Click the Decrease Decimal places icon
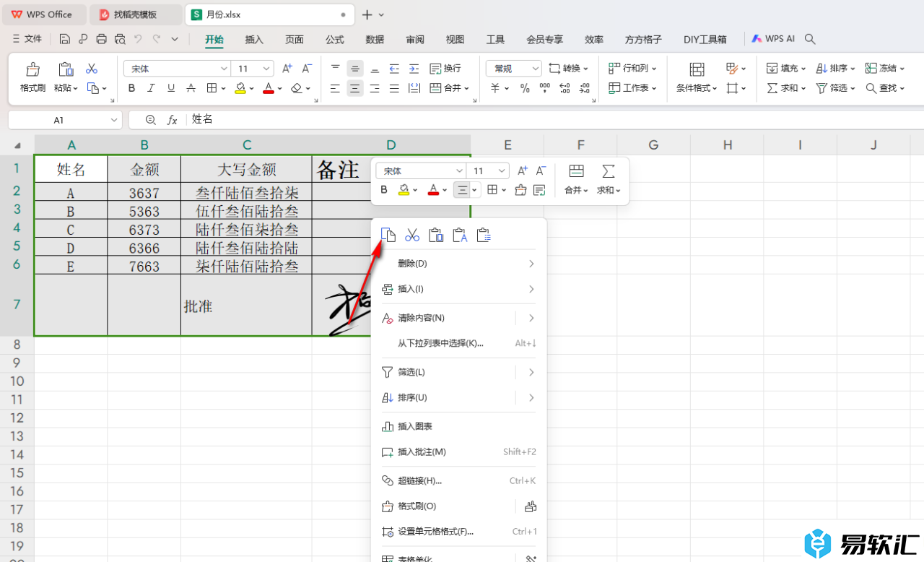The width and height of the screenshot is (924, 562). pos(584,88)
